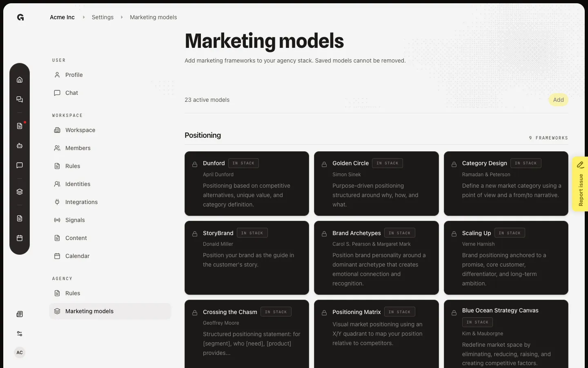Viewport: 588px width, 368px height.
Task: Click the lock icon on StoryBrand card
Action: (x=195, y=234)
